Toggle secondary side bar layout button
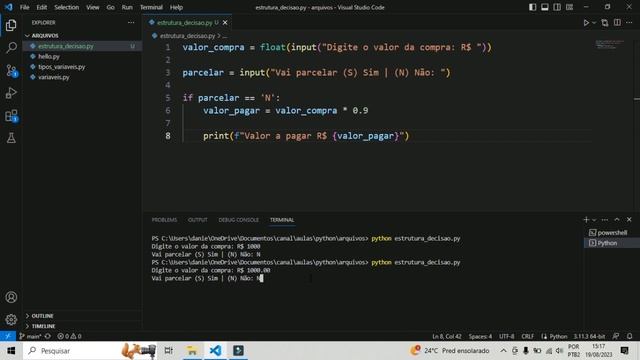This screenshot has height=360, width=640. [x=557, y=7]
